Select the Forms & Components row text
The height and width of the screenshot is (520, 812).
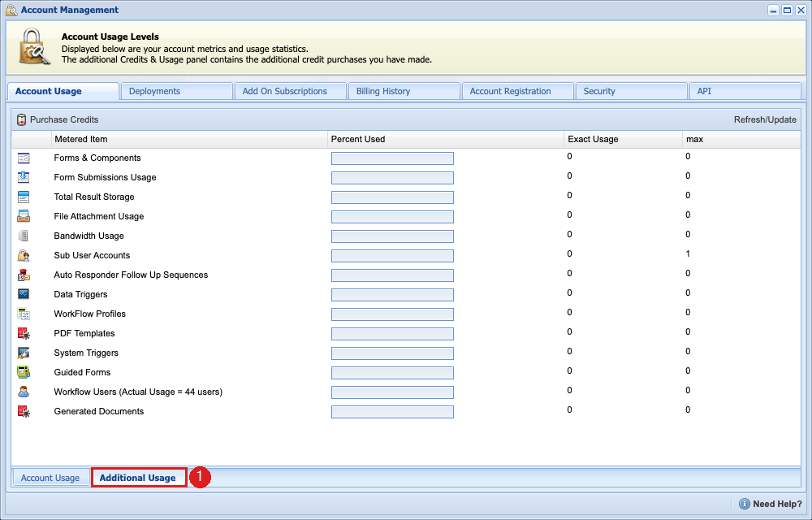tap(97, 158)
